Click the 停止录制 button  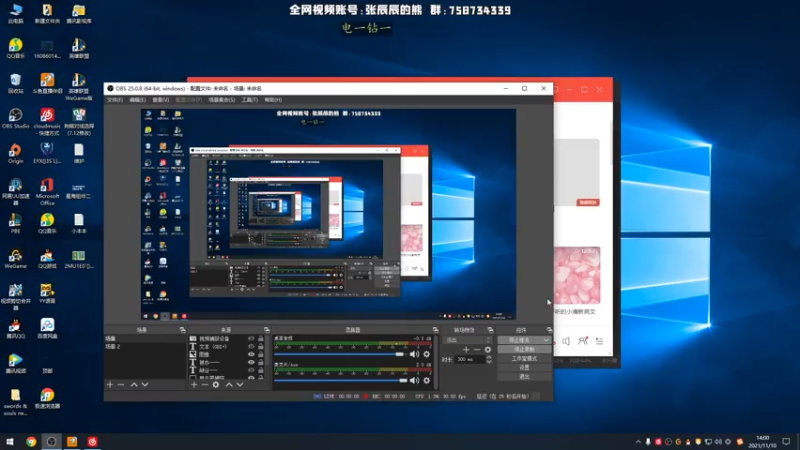[x=524, y=349]
